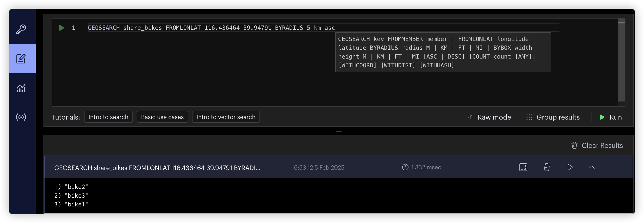Open the Intro to vector search tutorial
Image resolution: width=644 pixels, height=223 pixels.
(226, 117)
